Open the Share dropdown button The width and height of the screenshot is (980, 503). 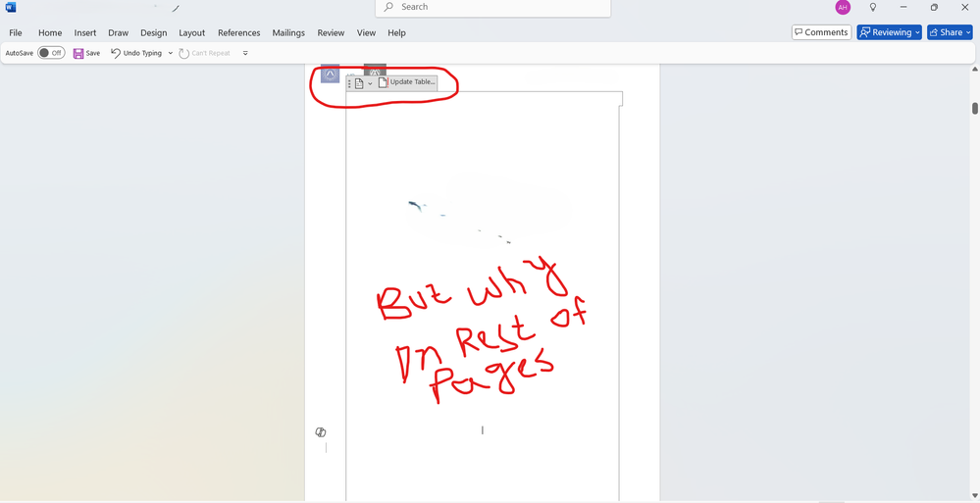[x=950, y=32]
